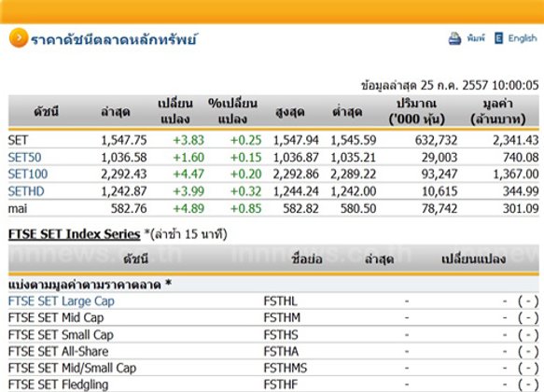Switch language via English link
The image size is (544, 392).
point(523,38)
